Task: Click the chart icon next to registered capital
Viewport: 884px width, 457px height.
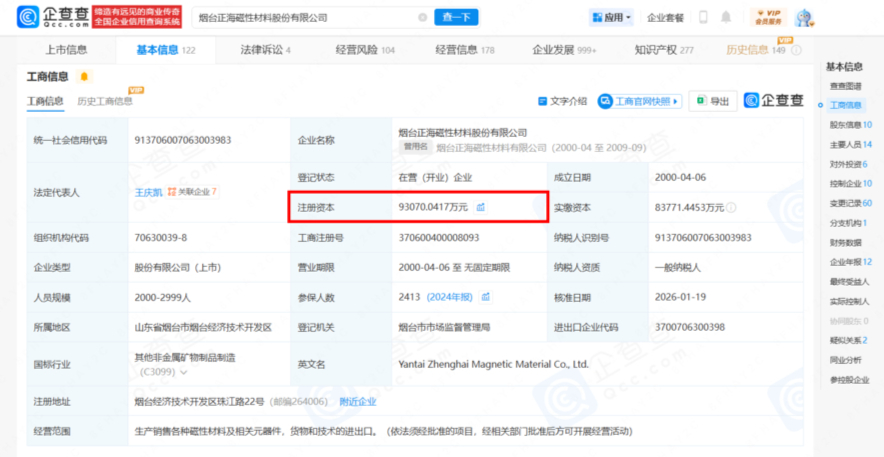Action: click(x=481, y=207)
